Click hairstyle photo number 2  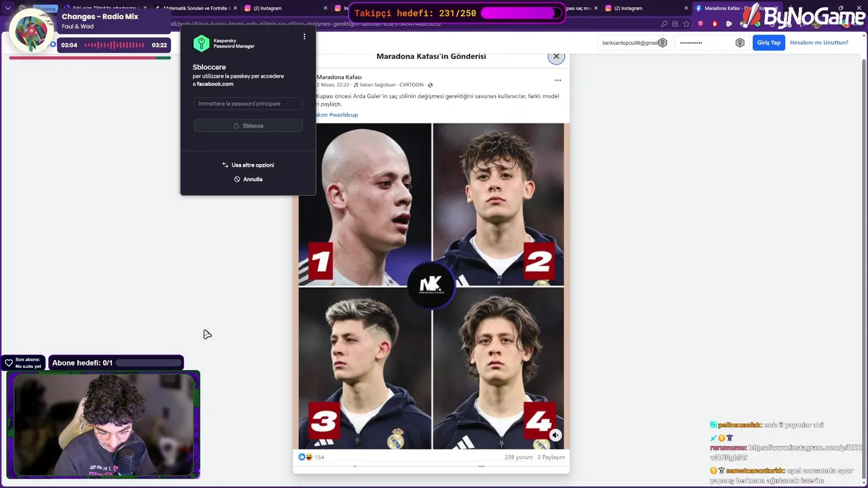pos(498,204)
